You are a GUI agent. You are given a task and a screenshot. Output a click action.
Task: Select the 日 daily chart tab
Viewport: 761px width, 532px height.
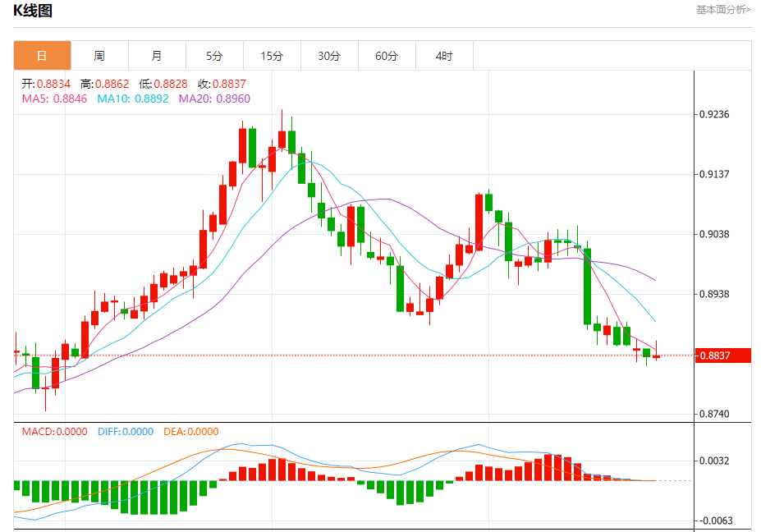(42, 56)
